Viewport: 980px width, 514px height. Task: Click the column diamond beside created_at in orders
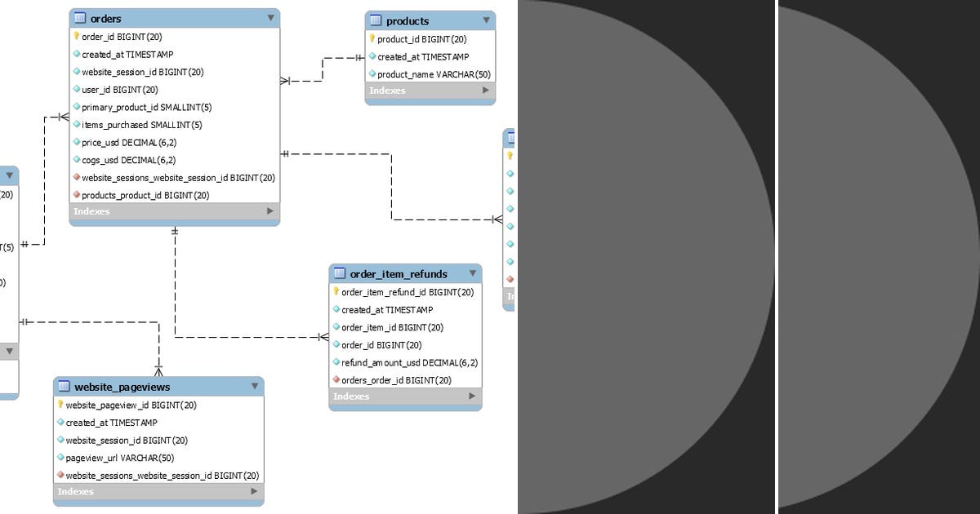pyautogui.click(x=76, y=54)
